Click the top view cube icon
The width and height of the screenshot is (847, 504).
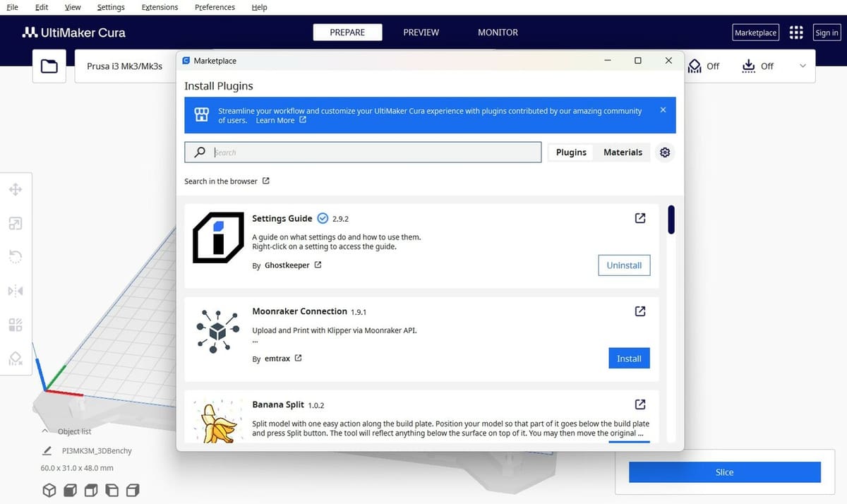pyautogui.click(x=91, y=490)
